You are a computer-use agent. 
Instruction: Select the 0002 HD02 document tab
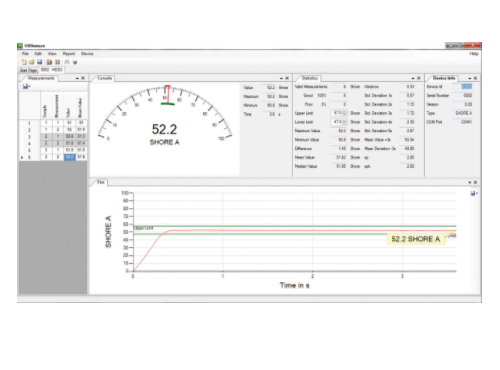click(x=52, y=70)
